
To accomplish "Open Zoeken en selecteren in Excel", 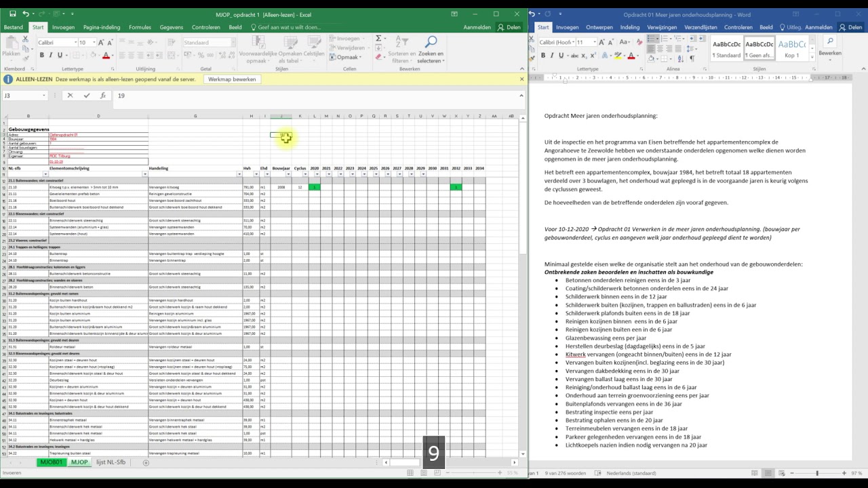I will coord(431,50).
